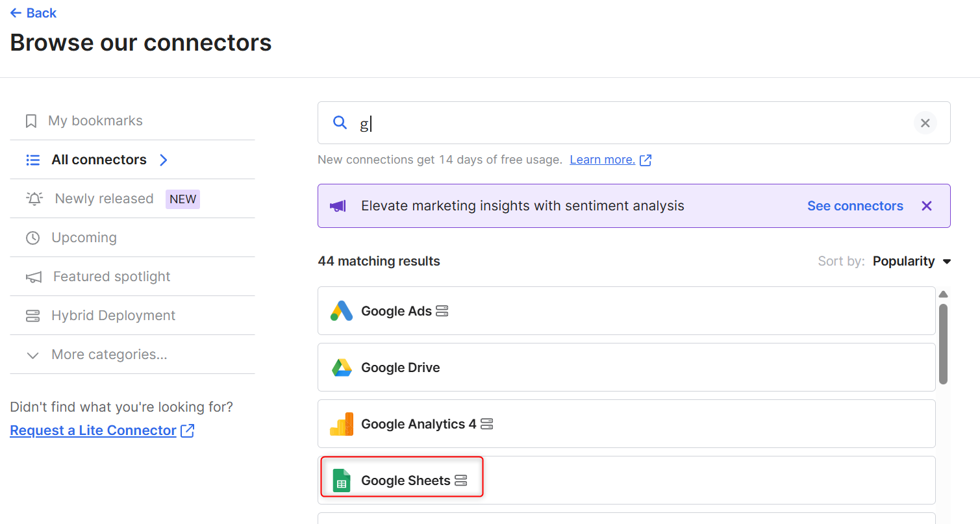
Task: Select the Google Ads connector
Action: point(627,311)
